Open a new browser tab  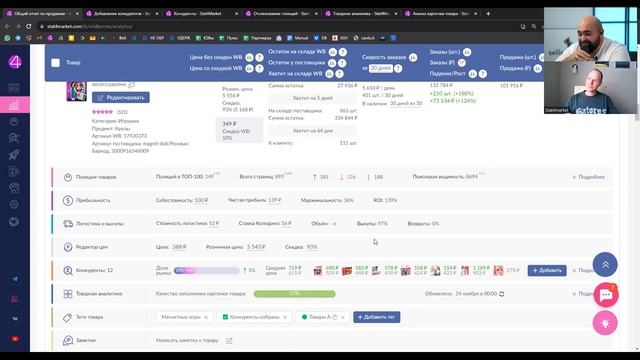click(488, 14)
